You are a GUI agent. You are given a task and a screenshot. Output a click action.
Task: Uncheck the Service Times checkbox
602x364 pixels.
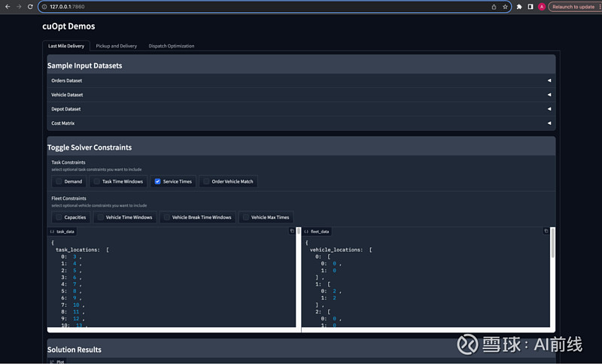[157, 181]
